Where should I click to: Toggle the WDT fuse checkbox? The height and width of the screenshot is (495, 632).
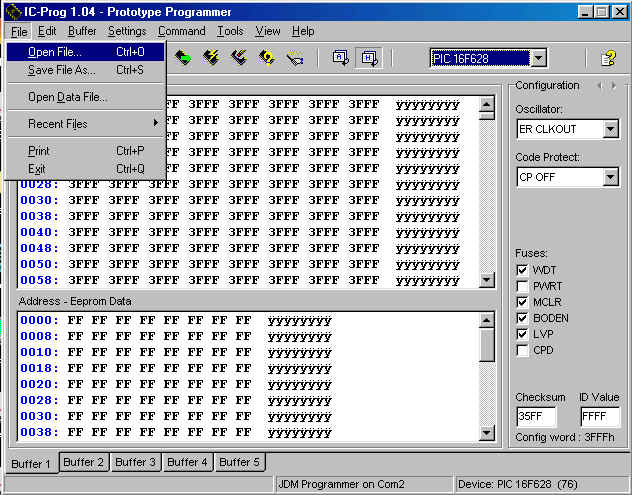522,270
